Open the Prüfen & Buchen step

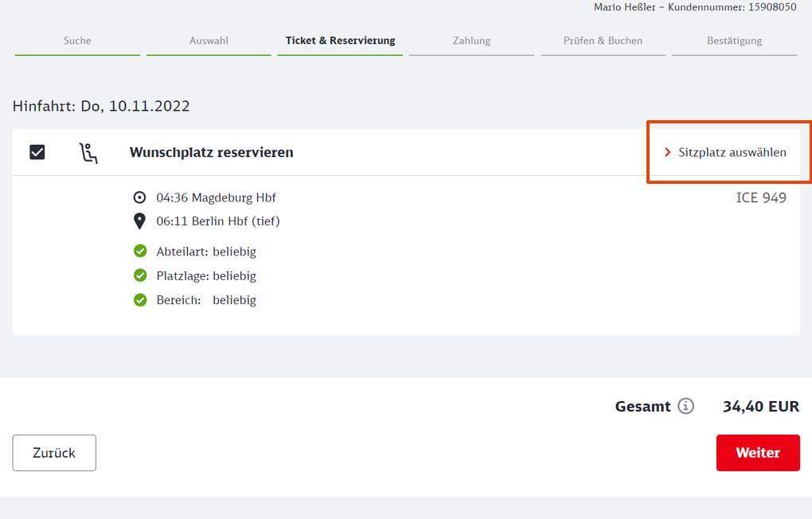tap(603, 41)
